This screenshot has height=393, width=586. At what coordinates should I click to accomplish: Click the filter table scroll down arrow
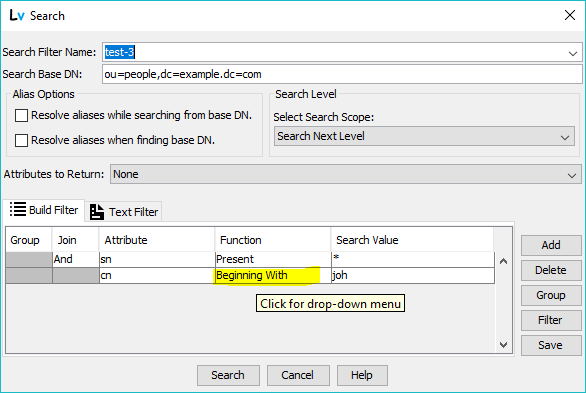[x=503, y=345]
